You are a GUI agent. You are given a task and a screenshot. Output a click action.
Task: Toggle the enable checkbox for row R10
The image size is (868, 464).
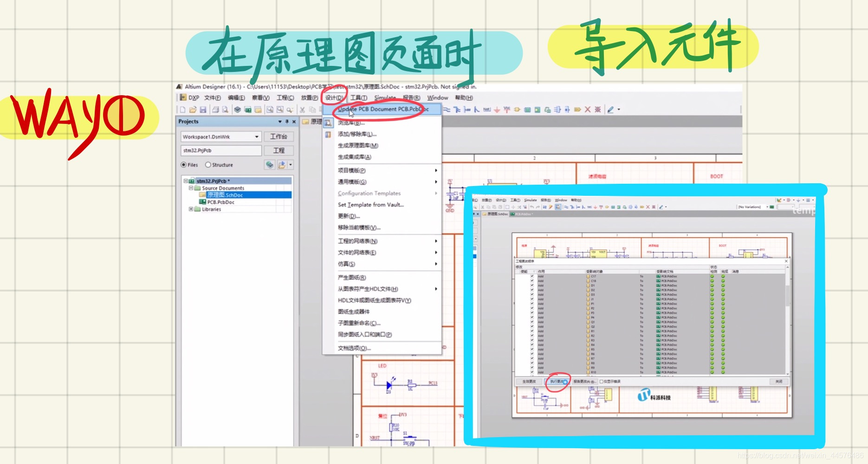[x=532, y=372]
